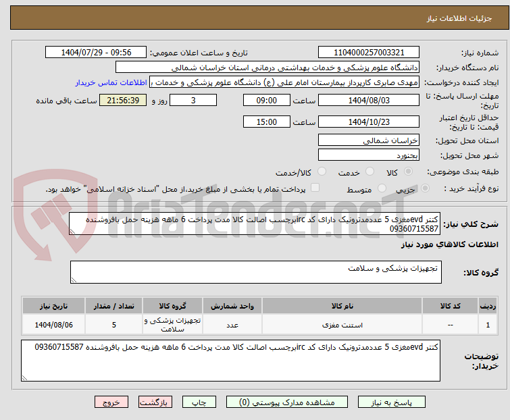Click the row number cell 1
This screenshot has height=420, width=510.
(x=488, y=325)
